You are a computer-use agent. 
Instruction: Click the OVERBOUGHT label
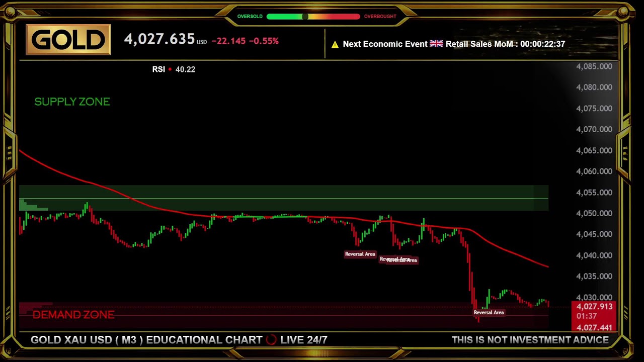pyautogui.click(x=380, y=17)
